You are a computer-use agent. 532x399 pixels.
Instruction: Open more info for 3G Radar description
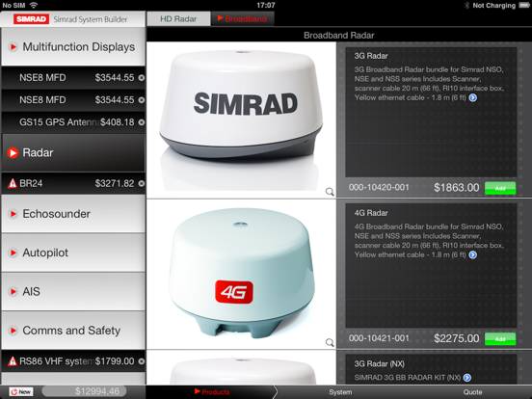click(x=472, y=97)
